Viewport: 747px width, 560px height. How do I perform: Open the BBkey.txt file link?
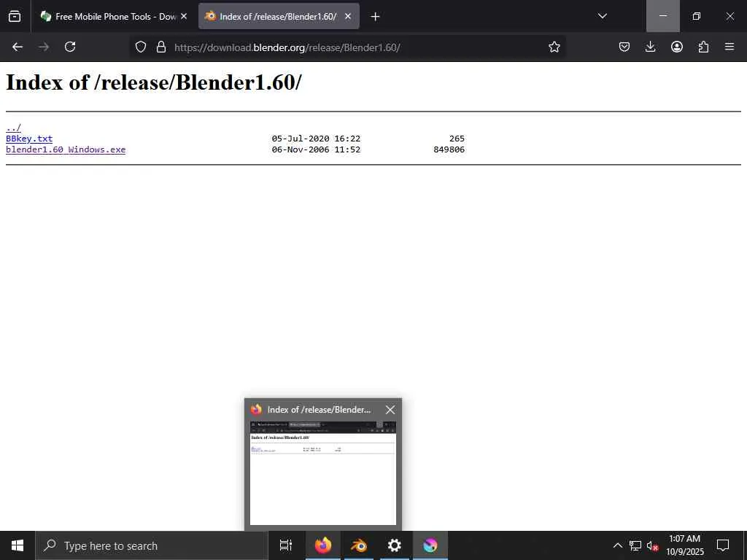29,139
